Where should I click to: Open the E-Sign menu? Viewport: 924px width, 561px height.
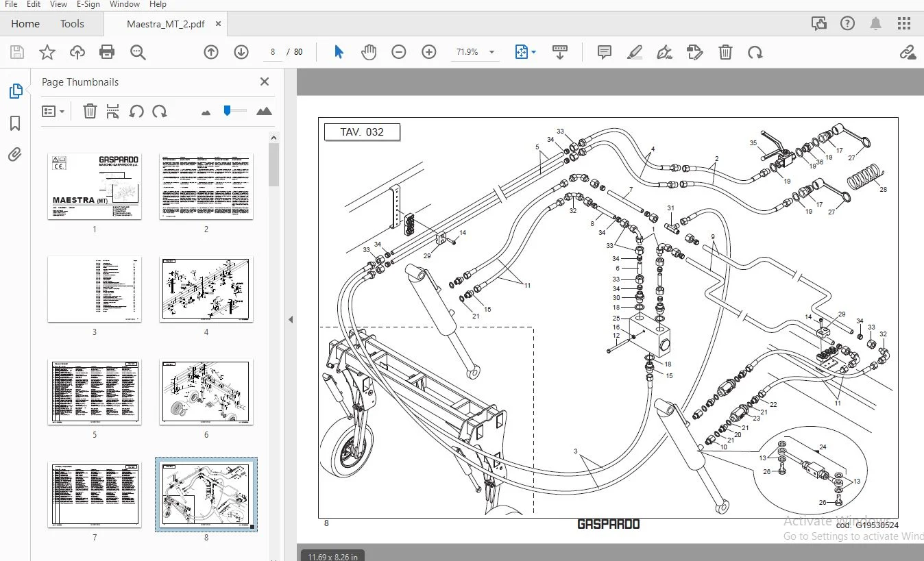point(88,4)
